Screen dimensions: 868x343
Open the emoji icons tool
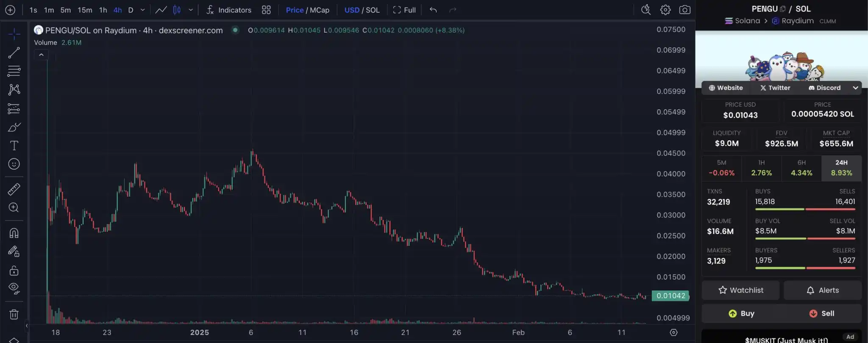tap(14, 164)
